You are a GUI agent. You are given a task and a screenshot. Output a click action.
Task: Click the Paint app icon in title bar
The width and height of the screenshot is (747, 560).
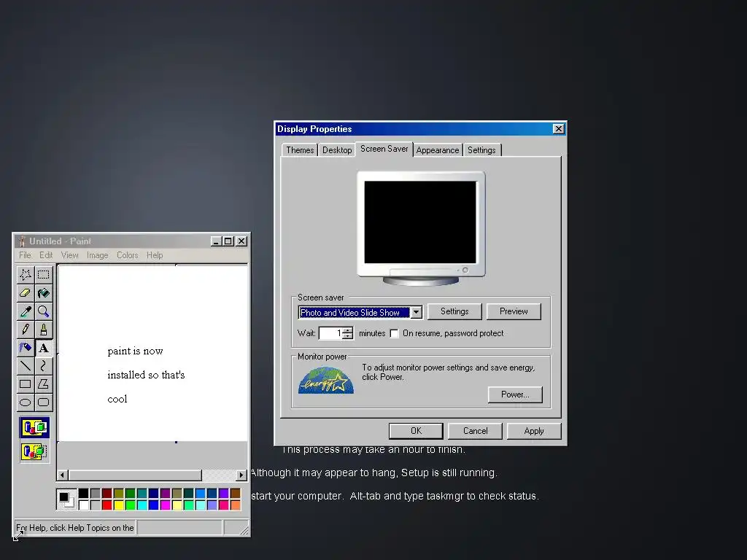pyautogui.click(x=21, y=241)
